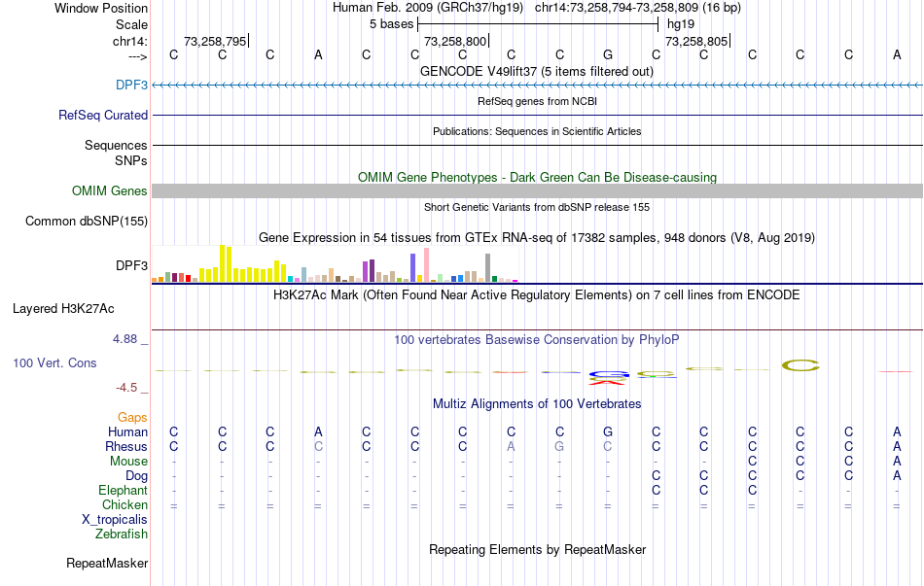Click the 5 bases scale bar

click(538, 23)
